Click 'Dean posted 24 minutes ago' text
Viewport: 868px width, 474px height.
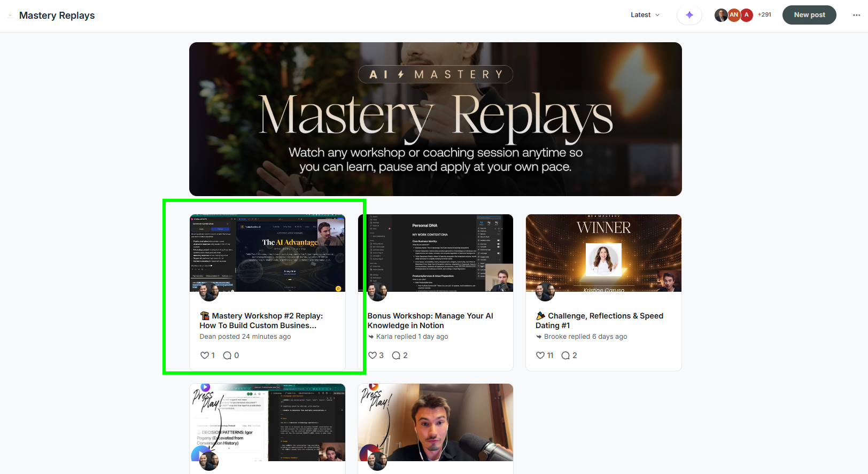point(245,337)
